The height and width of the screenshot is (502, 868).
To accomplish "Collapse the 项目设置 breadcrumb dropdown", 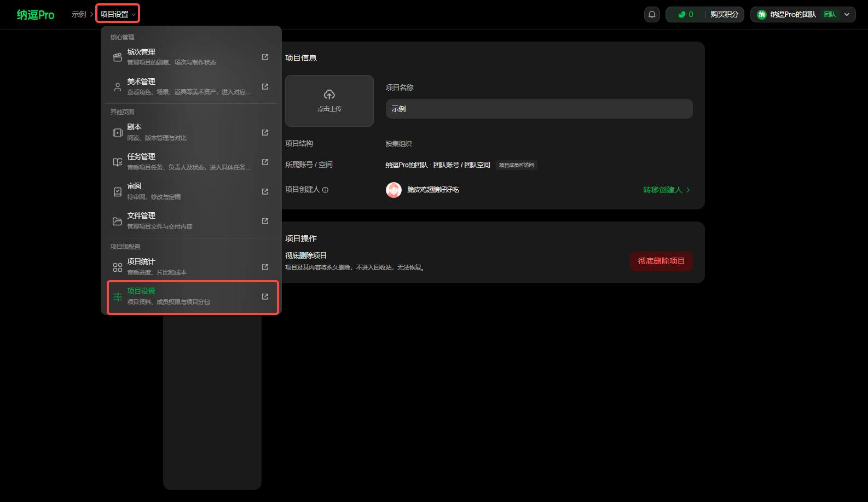I will [x=118, y=14].
